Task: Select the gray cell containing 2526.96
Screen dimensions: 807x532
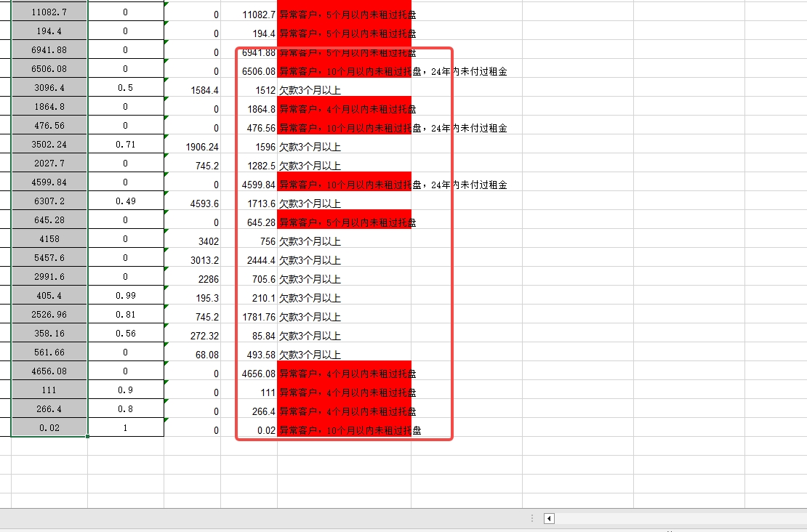Action: click(49, 315)
